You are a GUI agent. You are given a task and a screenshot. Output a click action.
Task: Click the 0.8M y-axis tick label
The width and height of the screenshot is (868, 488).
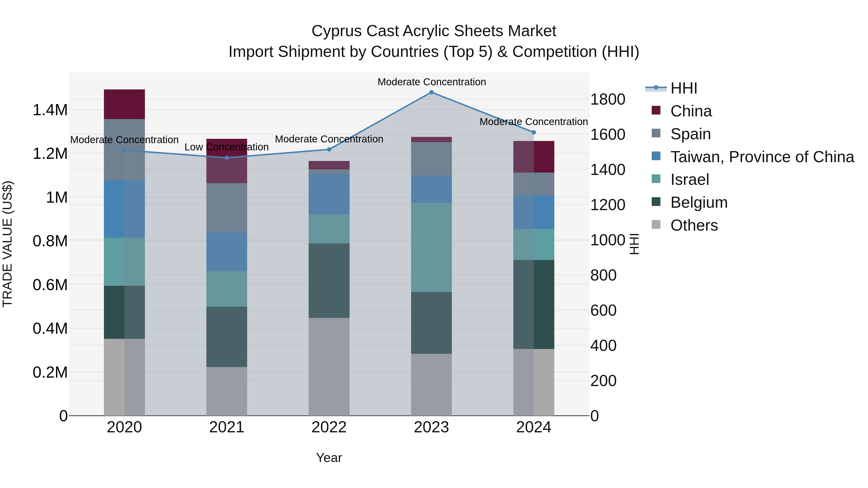pyautogui.click(x=50, y=241)
